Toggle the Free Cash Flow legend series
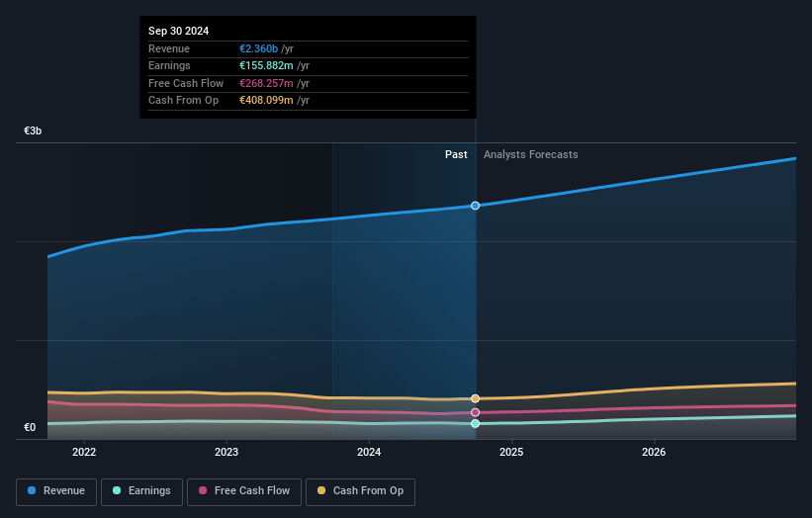Viewport: 812px width, 518px height. point(244,491)
